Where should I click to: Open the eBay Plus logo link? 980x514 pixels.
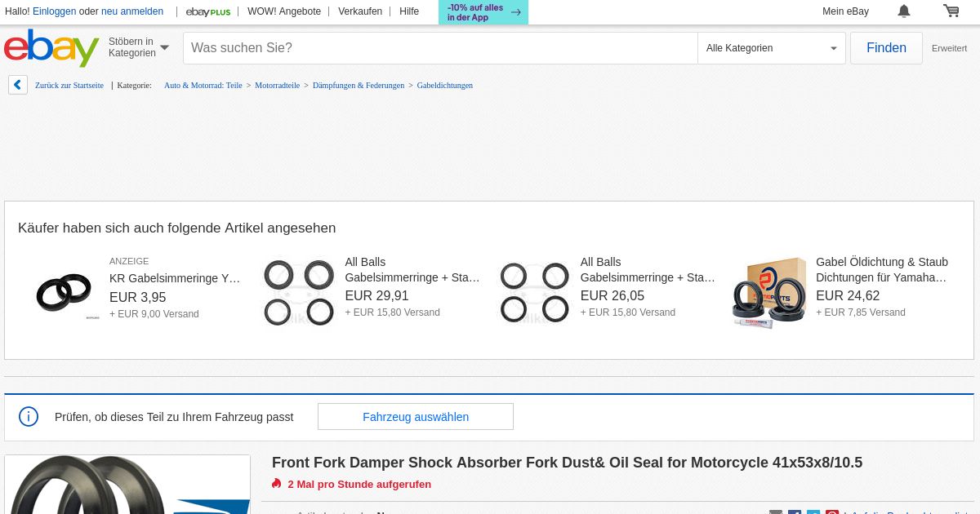coord(208,11)
